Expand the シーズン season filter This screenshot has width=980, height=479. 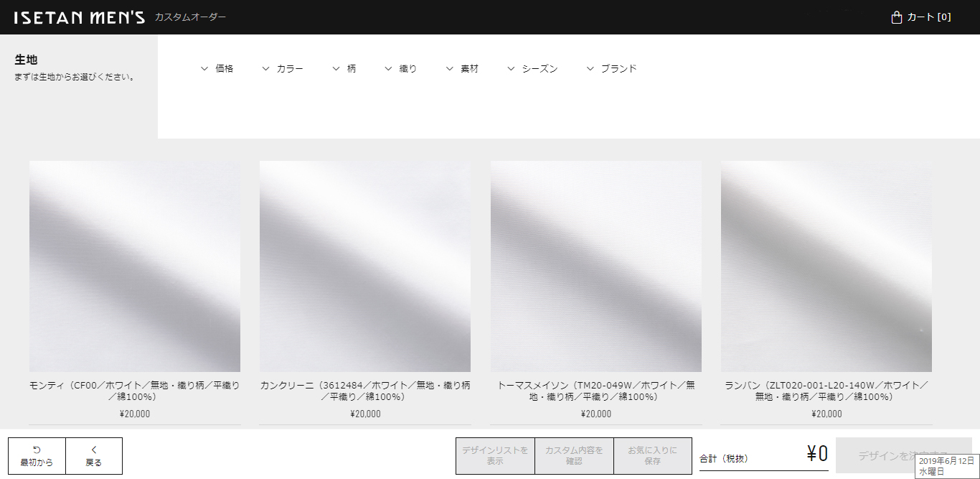click(532, 69)
